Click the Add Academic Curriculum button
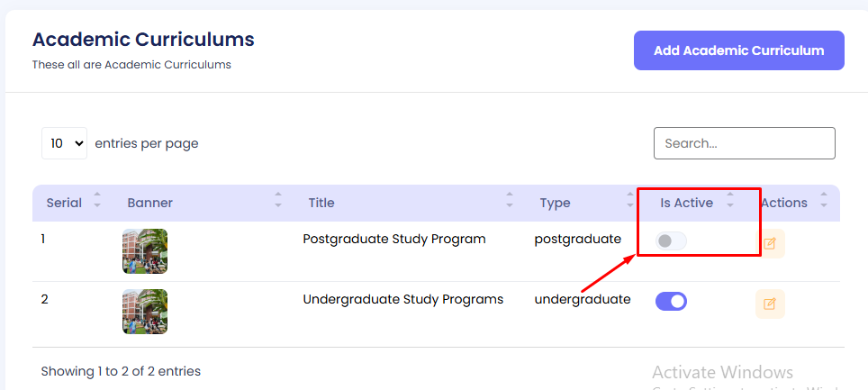Screen dimensions: 868x390 coord(738,50)
